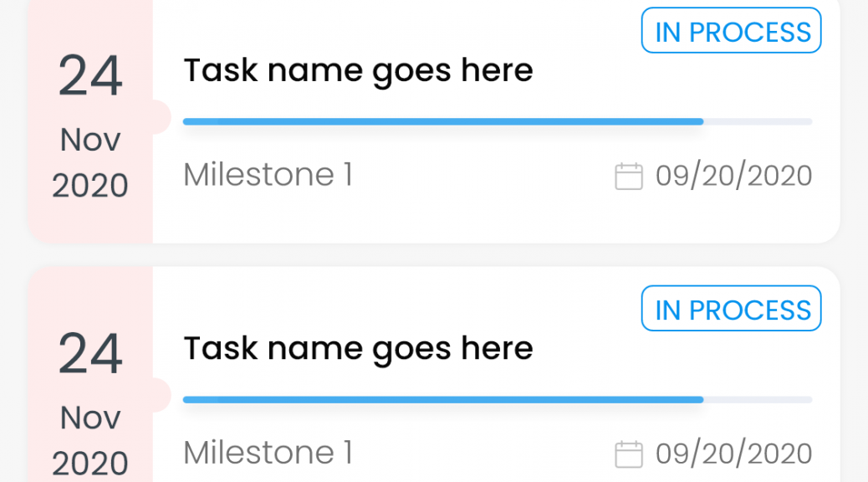
Task: Click the round notch on the second card's date panel
Action: pyautogui.click(x=161, y=395)
